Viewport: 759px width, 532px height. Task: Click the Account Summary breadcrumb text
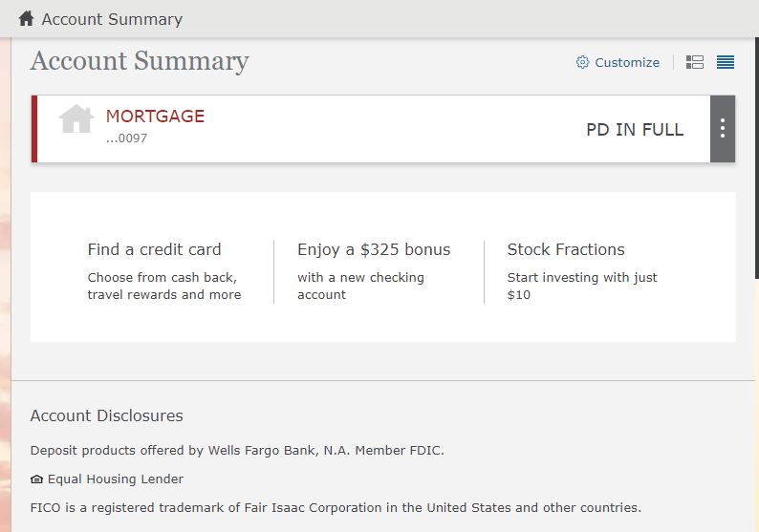(x=112, y=19)
